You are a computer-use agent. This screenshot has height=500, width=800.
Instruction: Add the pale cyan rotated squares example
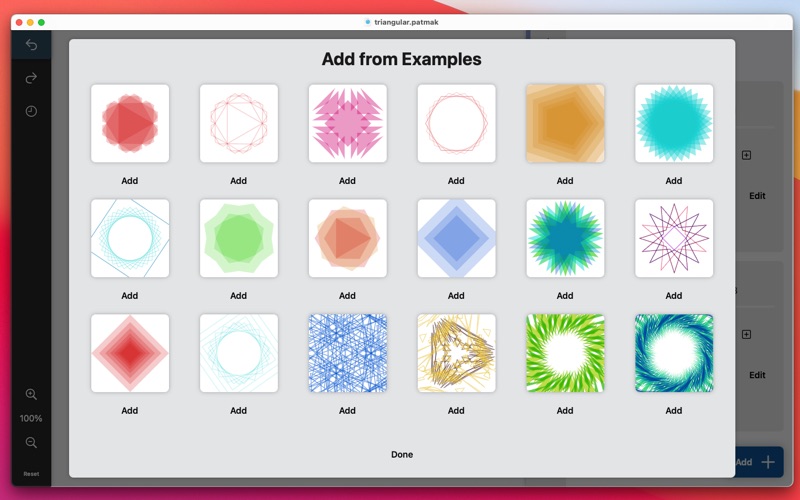[x=238, y=410]
